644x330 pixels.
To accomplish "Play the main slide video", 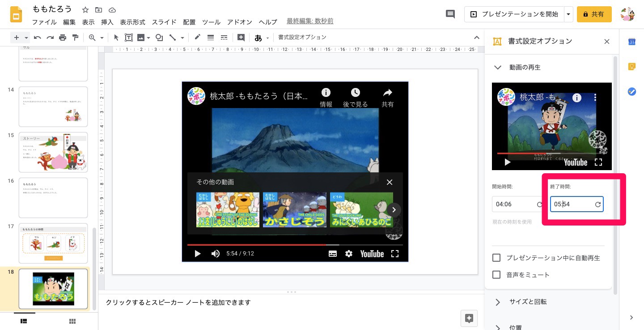I will (197, 254).
